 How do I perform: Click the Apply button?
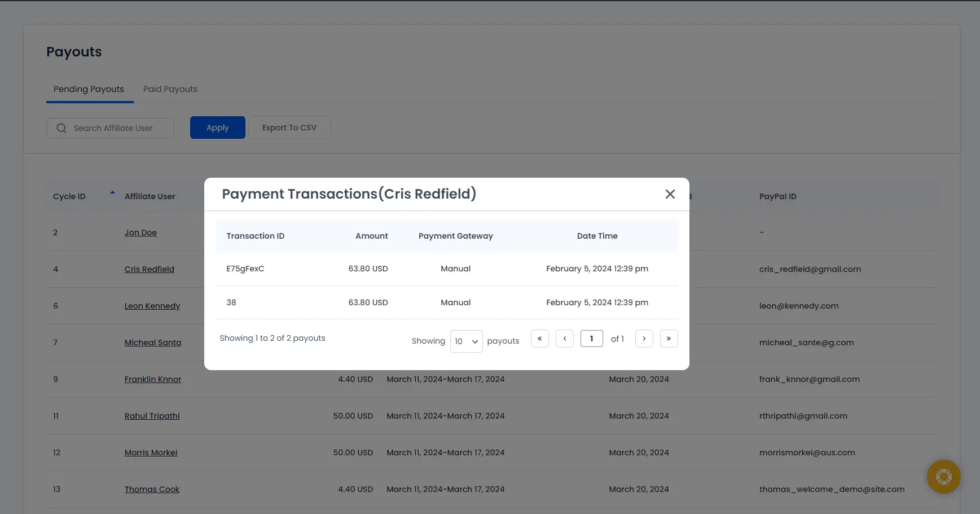coord(218,128)
